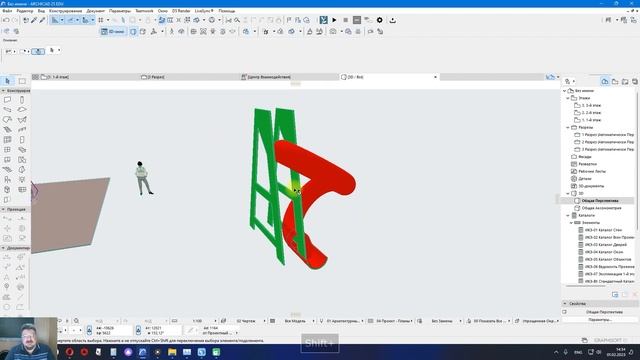Select the Arrow selection tool
The width and height of the screenshot is (640, 360).
[7, 81]
